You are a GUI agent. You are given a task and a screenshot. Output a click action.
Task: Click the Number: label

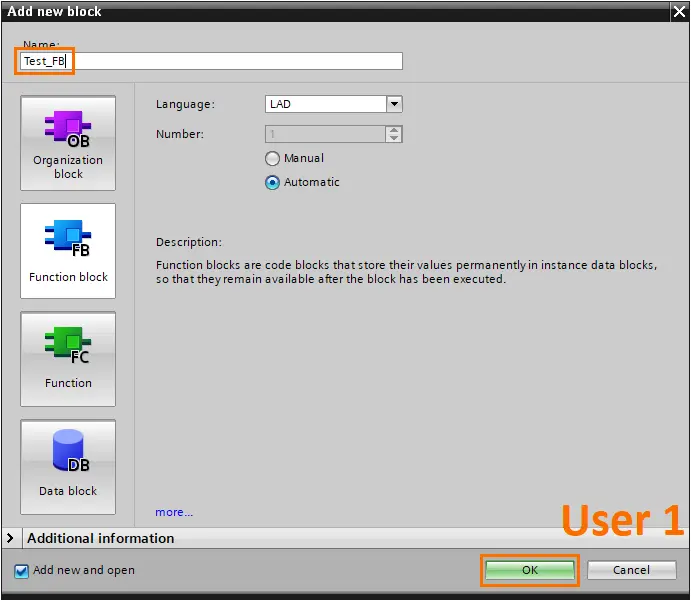[x=180, y=134]
